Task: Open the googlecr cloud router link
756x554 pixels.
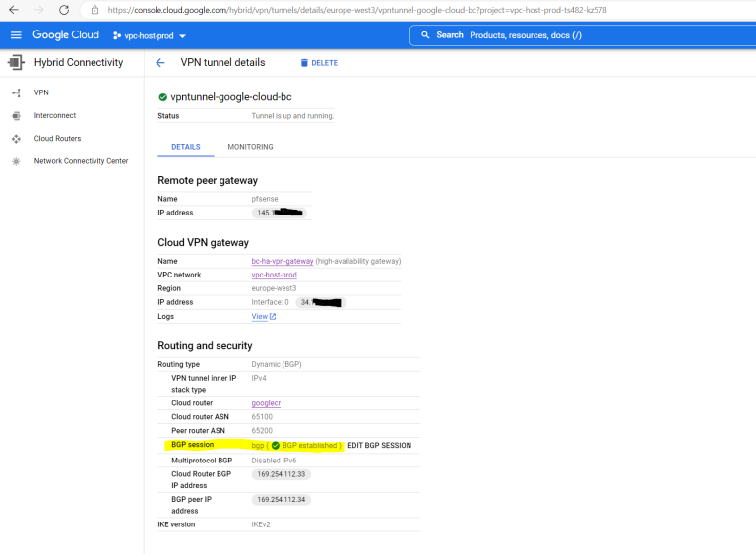Action: (x=266, y=403)
